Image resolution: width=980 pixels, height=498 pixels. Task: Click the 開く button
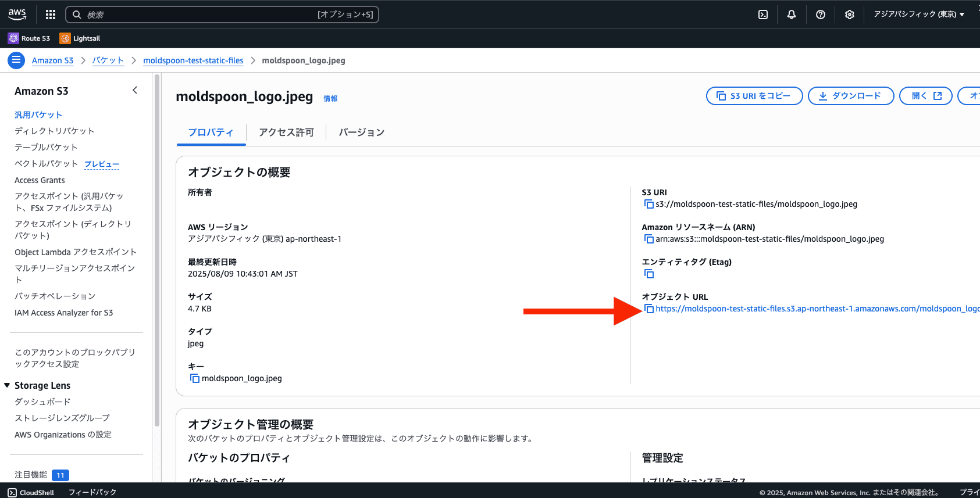926,96
